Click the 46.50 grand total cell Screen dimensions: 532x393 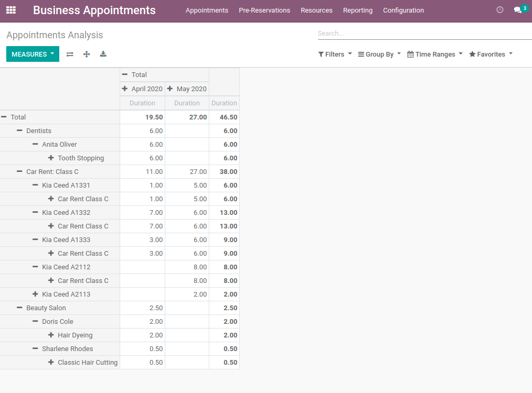[x=224, y=117]
